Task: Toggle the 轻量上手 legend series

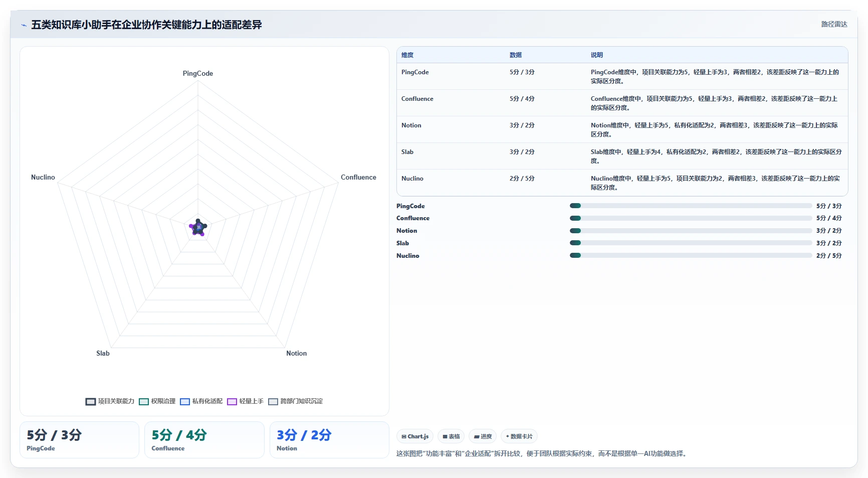Action: (245, 401)
